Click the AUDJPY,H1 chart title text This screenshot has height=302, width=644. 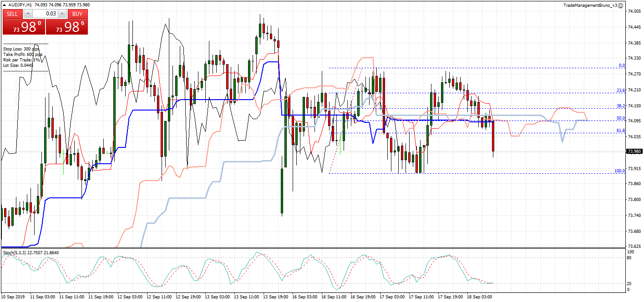20,5
